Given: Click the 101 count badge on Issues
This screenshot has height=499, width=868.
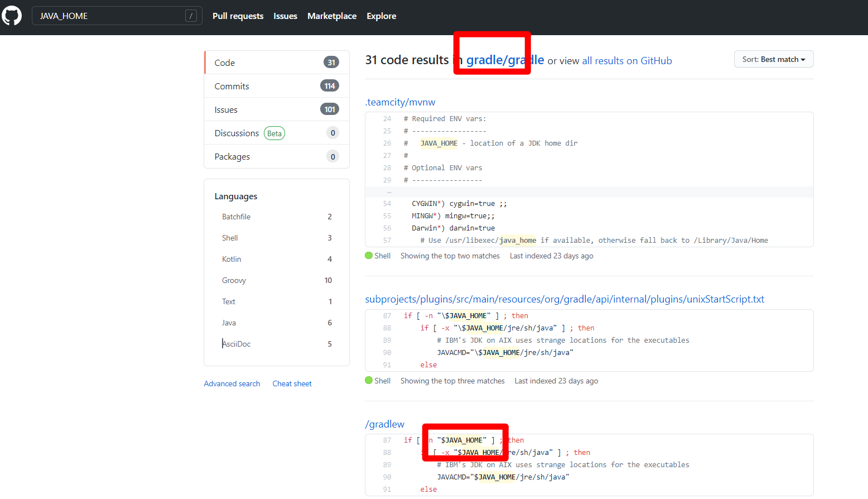Looking at the screenshot, I should (330, 109).
